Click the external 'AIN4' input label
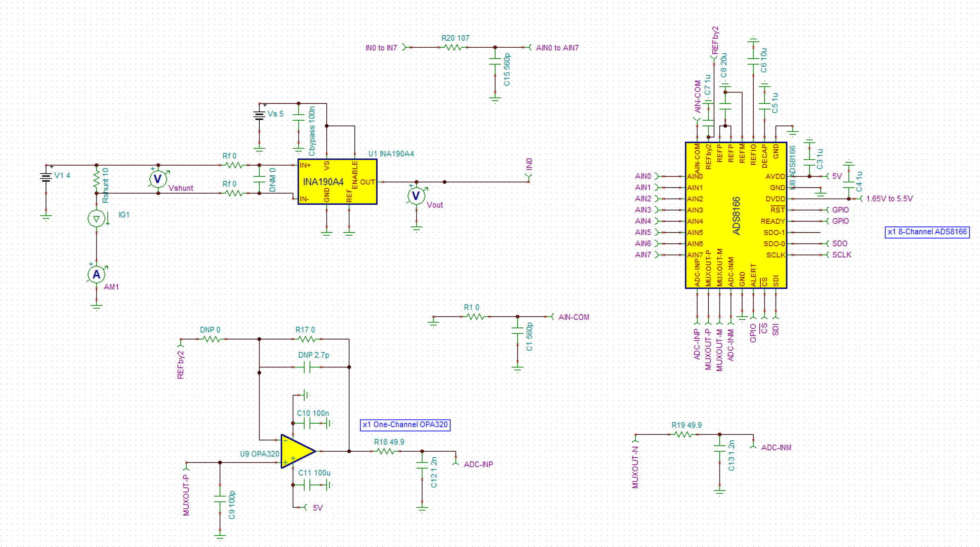980x547 pixels. point(643,221)
